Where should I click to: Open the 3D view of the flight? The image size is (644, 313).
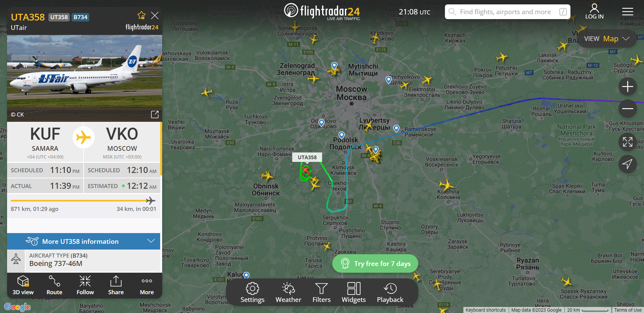tap(23, 285)
